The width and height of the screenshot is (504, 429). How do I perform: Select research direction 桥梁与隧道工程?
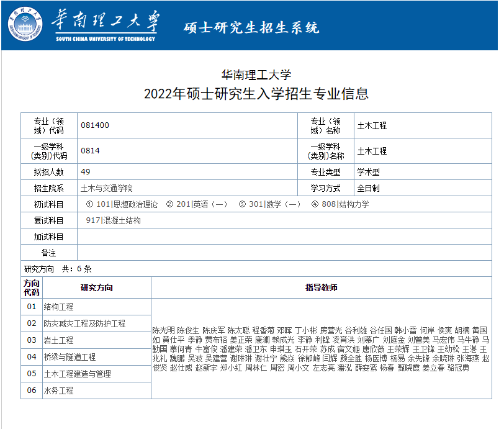[70, 357]
